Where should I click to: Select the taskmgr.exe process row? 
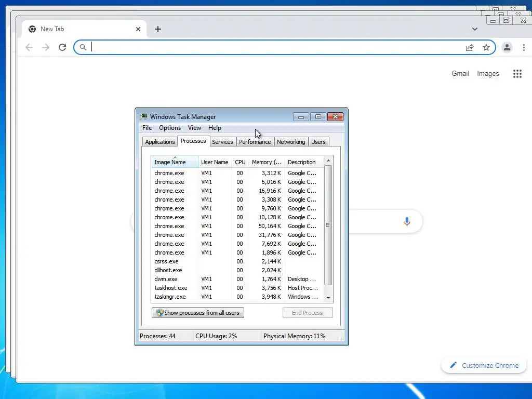click(x=237, y=297)
